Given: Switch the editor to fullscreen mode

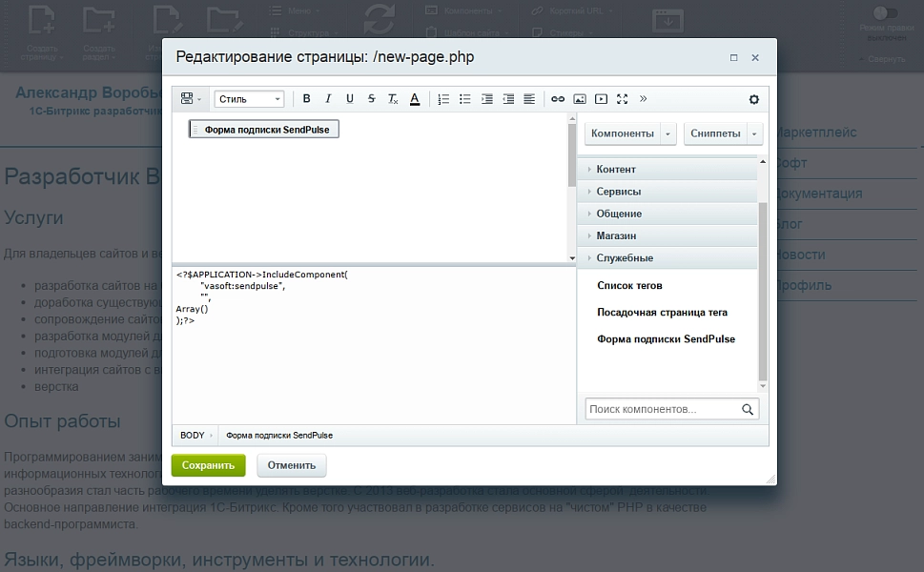Looking at the screenshot, I should tap(623, 99).
